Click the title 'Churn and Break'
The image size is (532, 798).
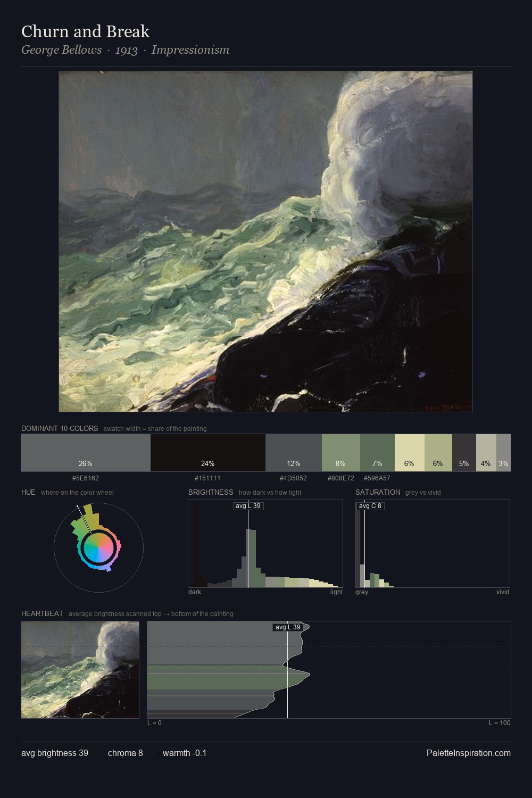tap(86, 31)
